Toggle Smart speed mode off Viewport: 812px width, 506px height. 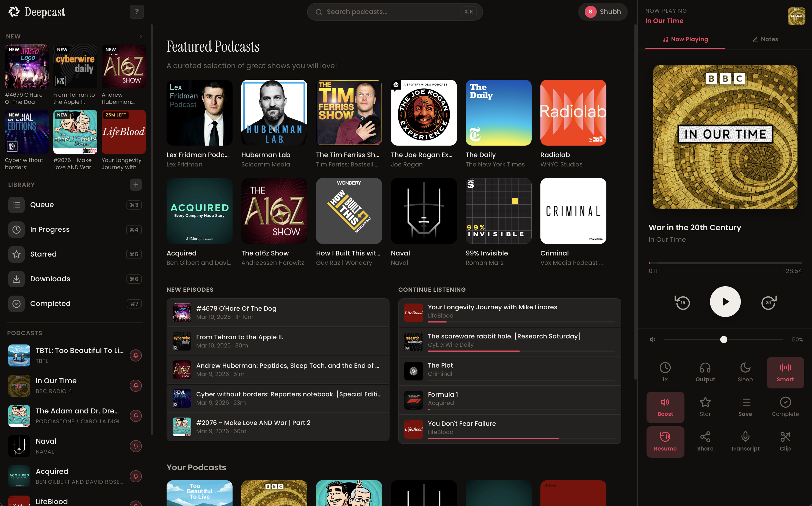(785, 372)
